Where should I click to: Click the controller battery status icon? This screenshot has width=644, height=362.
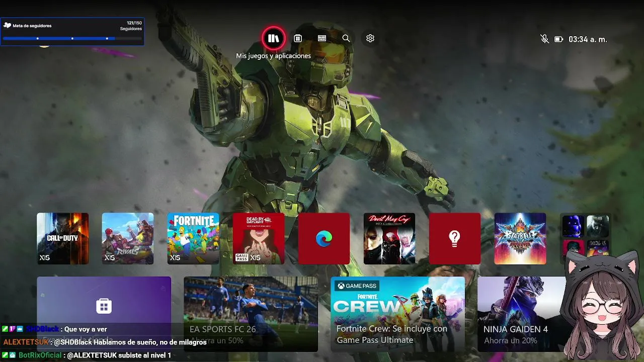pos(558,39)
